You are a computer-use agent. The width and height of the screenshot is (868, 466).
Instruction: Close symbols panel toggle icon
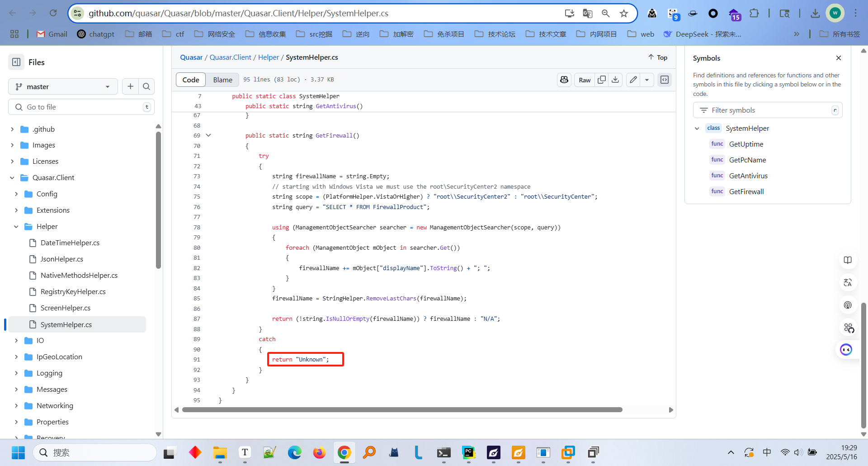coord(665,80)
